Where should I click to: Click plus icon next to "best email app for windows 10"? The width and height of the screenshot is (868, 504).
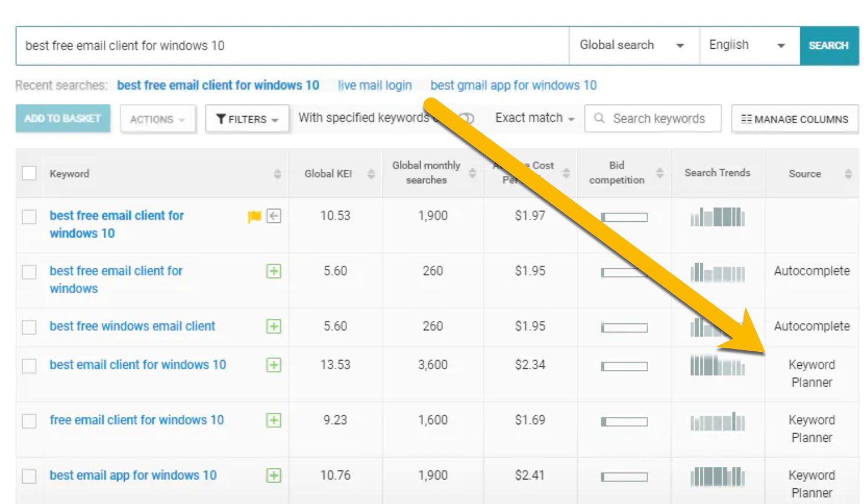point(273,475)
